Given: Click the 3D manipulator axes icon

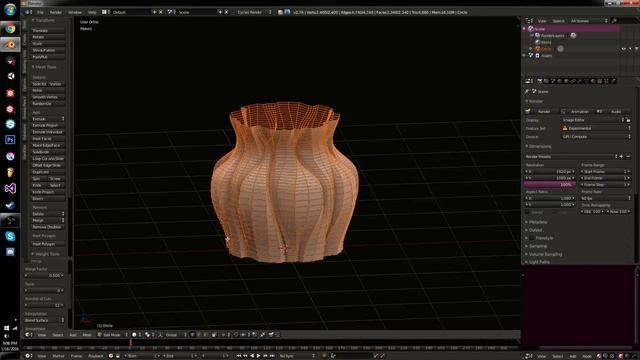Looking at the screenshot, I should tap(160, 335).
